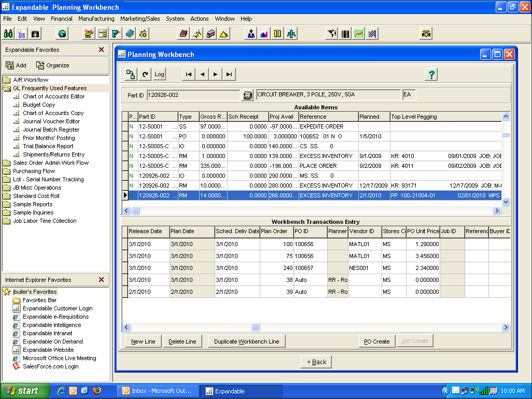Click the warning triangle toolbar icon
Image resolution: width=532 pixels, height=399 pixels.
(223, 33)
